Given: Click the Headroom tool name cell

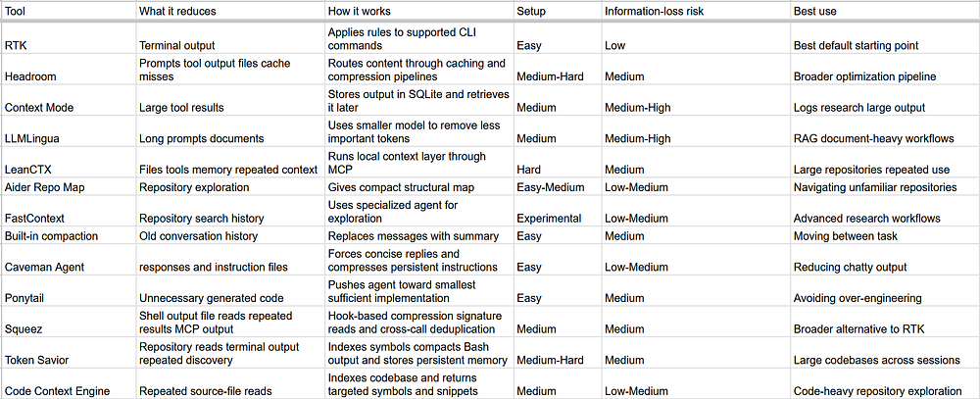Looking at the screenshot, I should pos(69,70).
